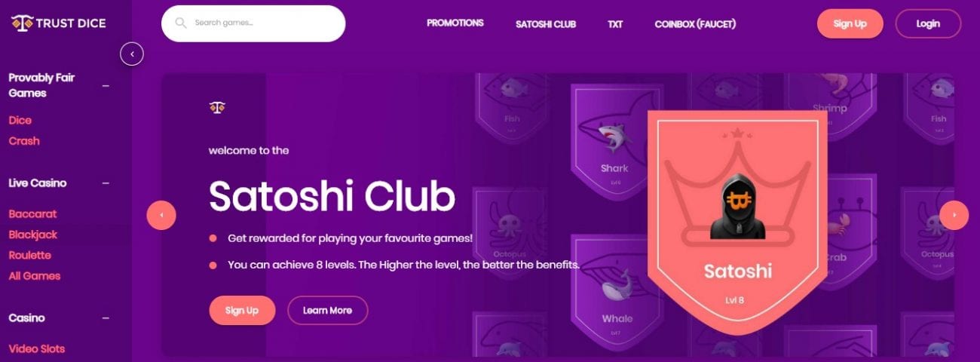Click the Login button
Screen dimensions: 980x362
click(x=928, y=23)
